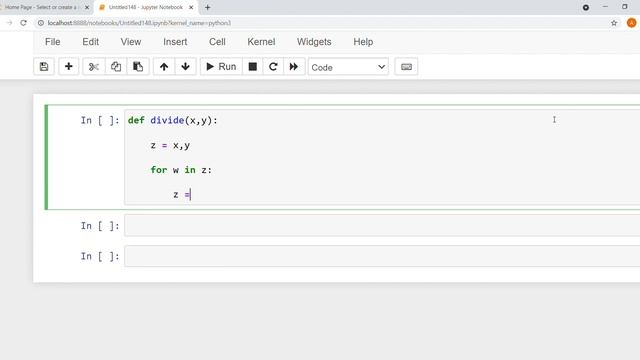Screen dimensions: 640x360
Task: Copy selected cells icon
Action: pos(116,67)
